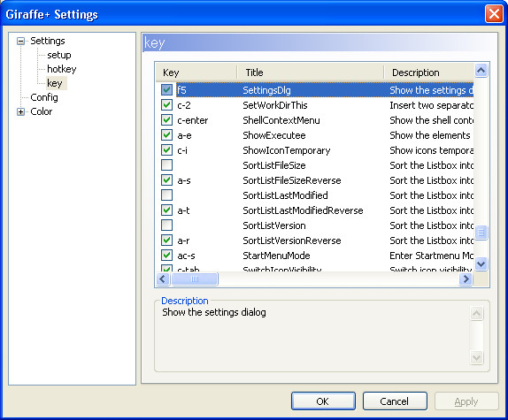
Task: Uncheck the a-t SortListLastModifiedReverse checkbox
Action: 167,210
